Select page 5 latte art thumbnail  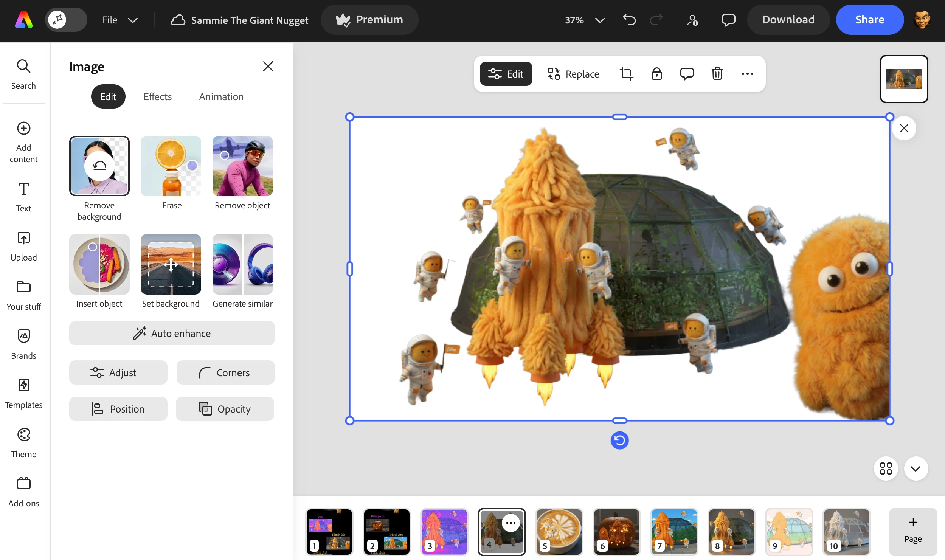559,531
